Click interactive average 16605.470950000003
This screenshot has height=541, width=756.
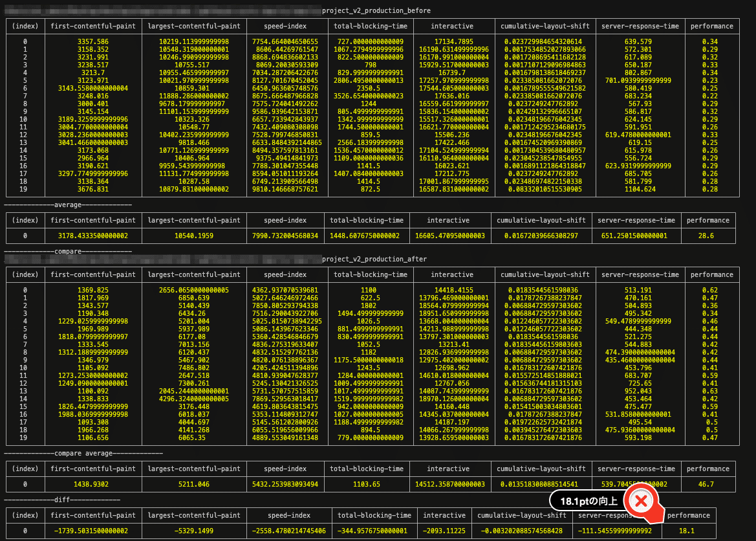[450, 236]
